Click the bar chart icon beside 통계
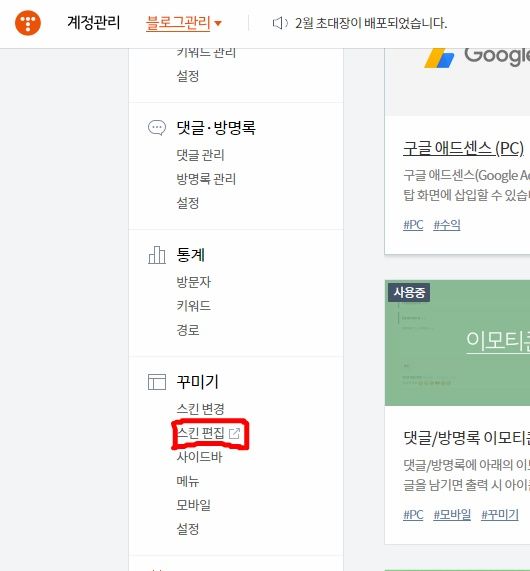 click(157, 255)
